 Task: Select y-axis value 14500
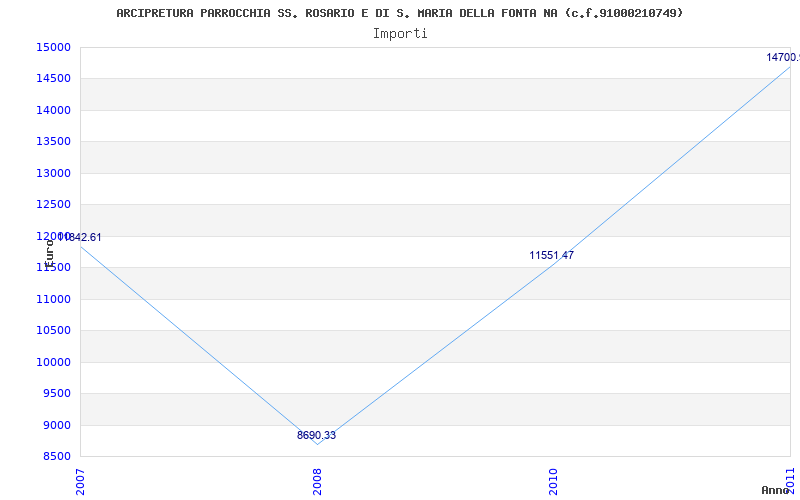click(53, 79)
